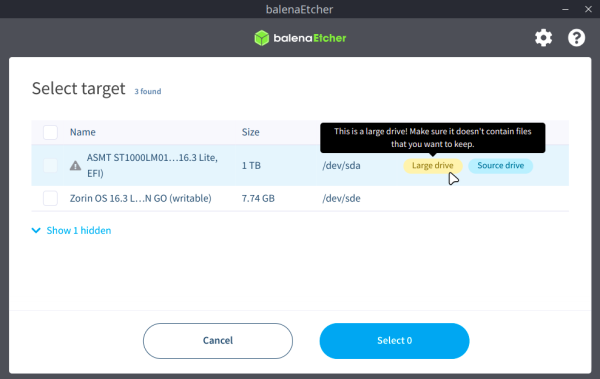Confirm with the Select 0 button
The width and height of the screenshot is (600, 379).
click(394, 341)
